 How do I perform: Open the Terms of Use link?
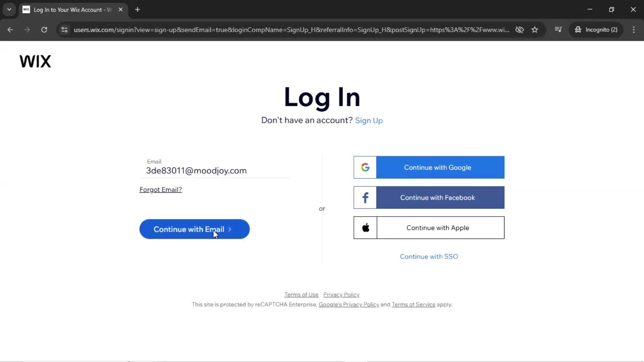pyautogui.click(x=302, y=295)
